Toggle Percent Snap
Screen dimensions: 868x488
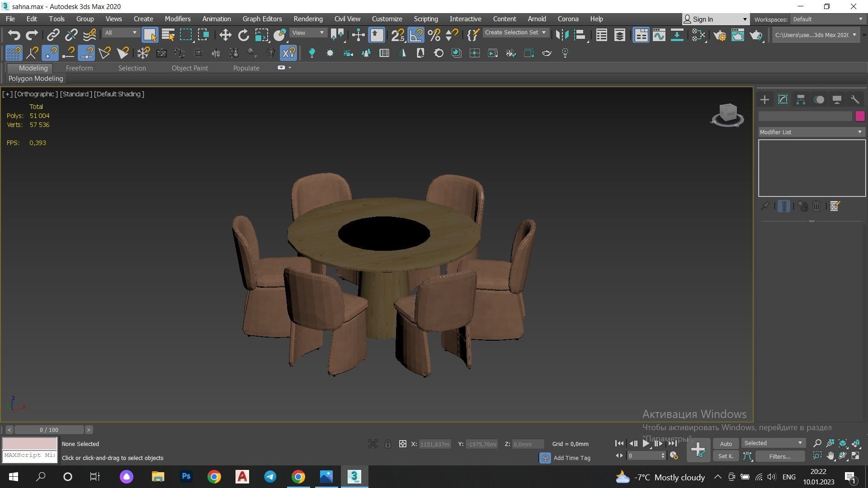434,35
